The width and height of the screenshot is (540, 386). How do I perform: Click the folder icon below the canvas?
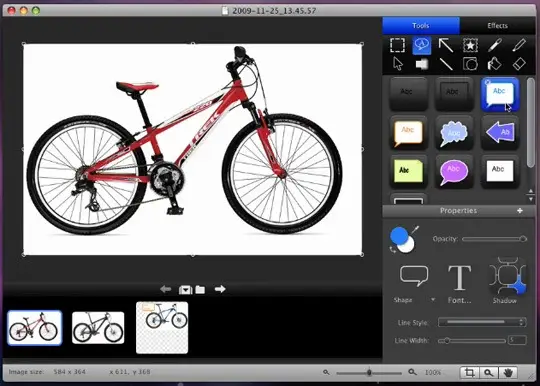[x=200, y=290]
